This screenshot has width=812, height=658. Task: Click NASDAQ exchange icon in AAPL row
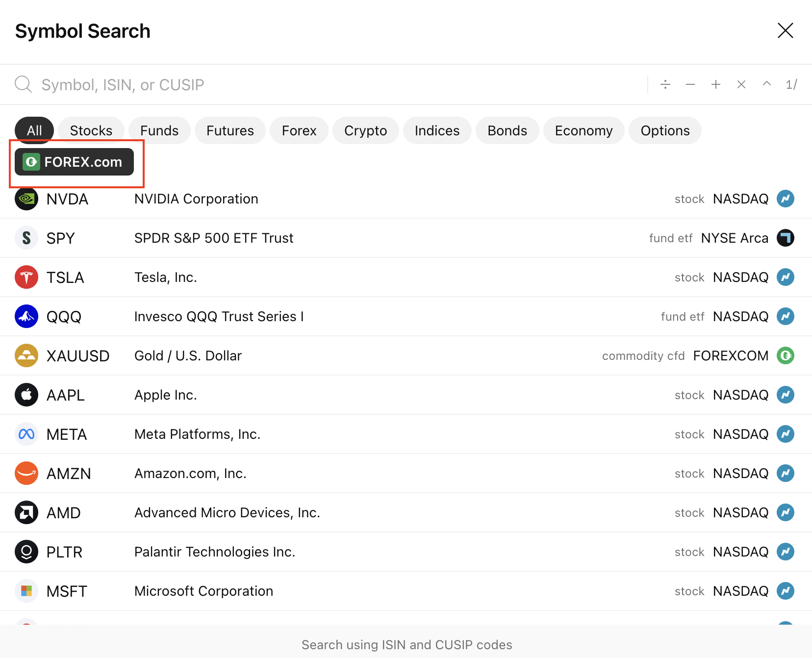(786, 395)
